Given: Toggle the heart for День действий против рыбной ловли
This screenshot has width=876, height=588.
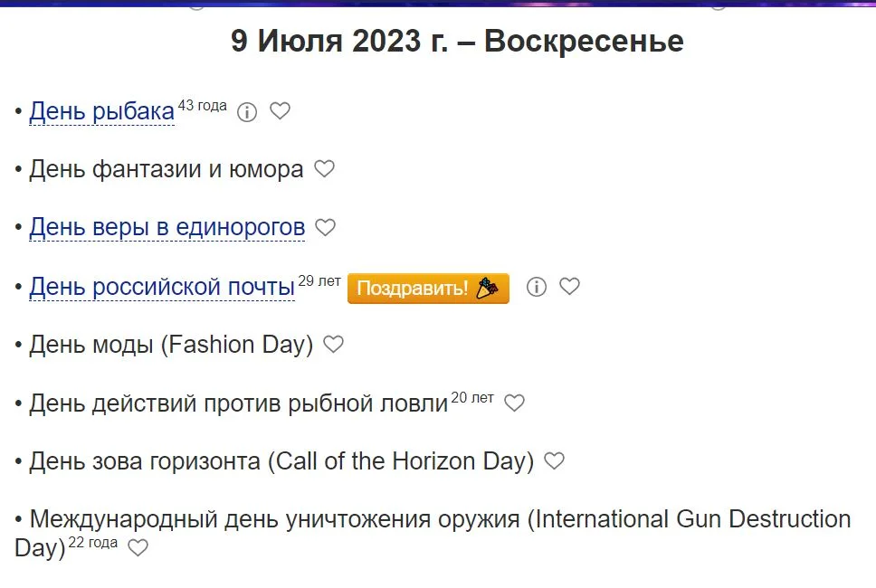Looking at the screenshot, I should click(x=513, y=403).
